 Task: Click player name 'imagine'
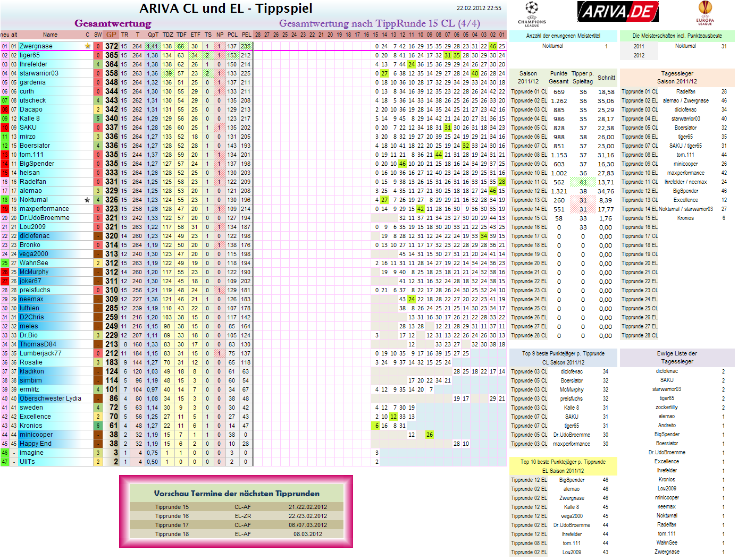31,453
